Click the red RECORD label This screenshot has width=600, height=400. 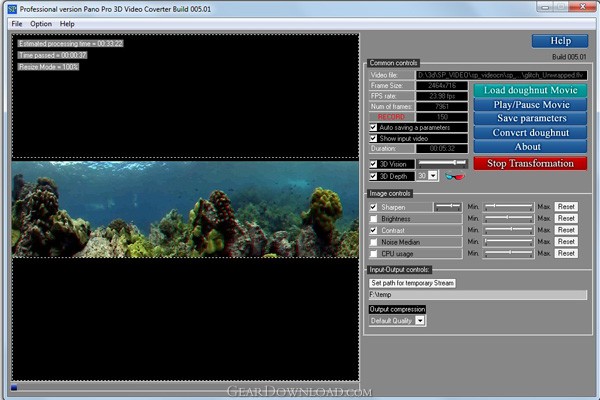tap(391, 117)
